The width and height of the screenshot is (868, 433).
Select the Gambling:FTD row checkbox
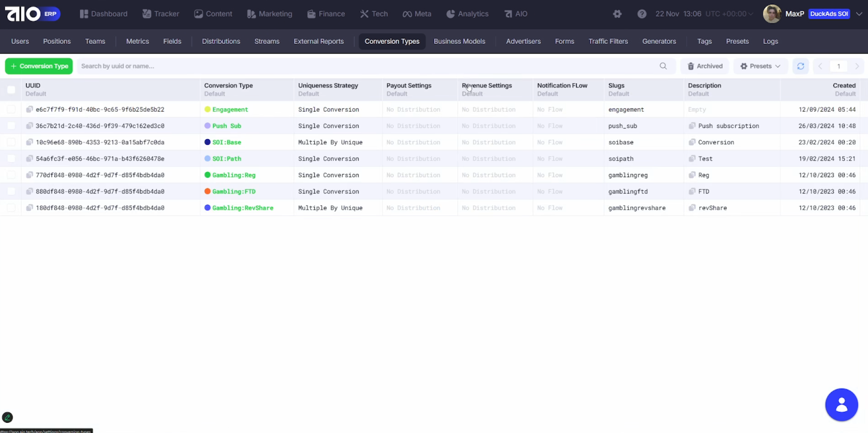(11, 191)
